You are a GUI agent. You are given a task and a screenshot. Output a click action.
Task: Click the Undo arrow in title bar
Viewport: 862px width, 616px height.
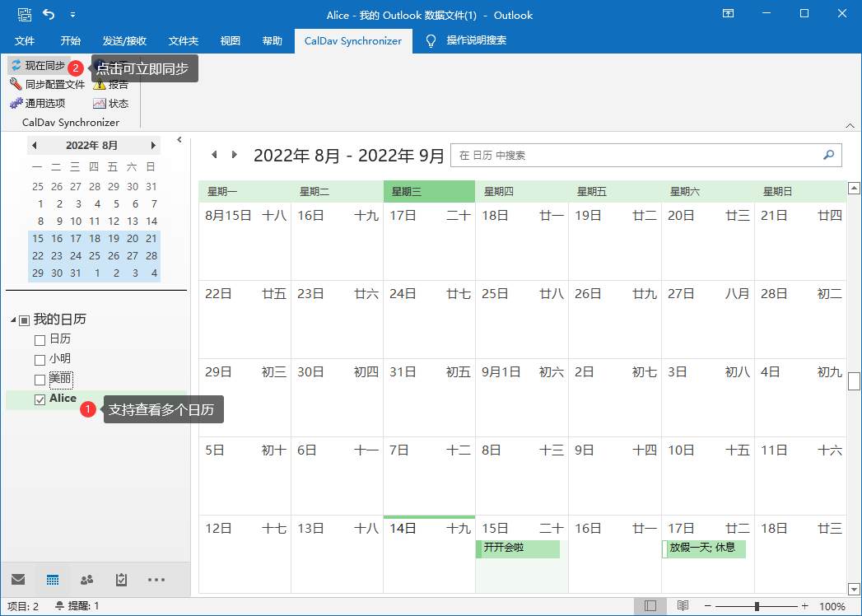49,15
